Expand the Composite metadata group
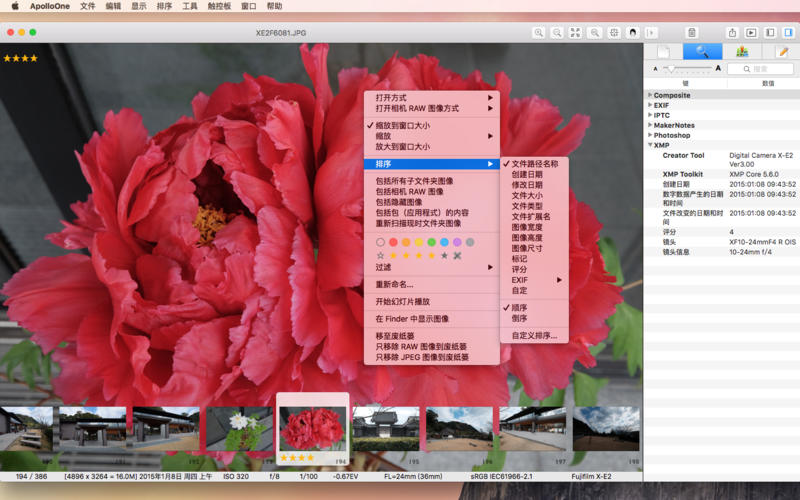This screenshot has width=800, height=500. click(x=650, y=95)
